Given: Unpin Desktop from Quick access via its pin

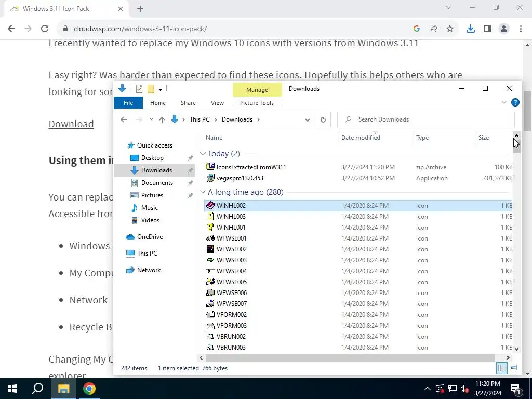Looking at the screenshot, I should pos(190,158).
